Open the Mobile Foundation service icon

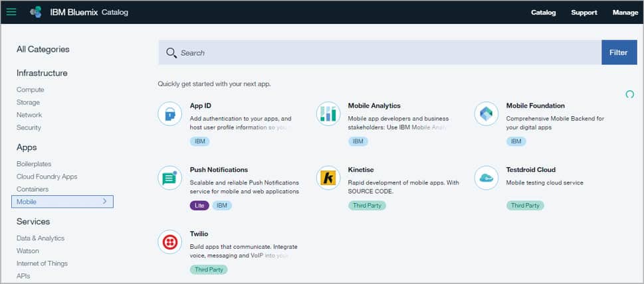[486, 113]
